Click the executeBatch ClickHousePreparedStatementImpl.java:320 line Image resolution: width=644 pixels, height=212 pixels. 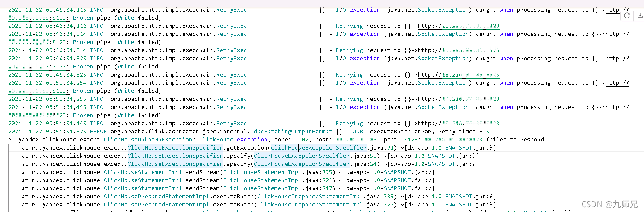(259, 205)
